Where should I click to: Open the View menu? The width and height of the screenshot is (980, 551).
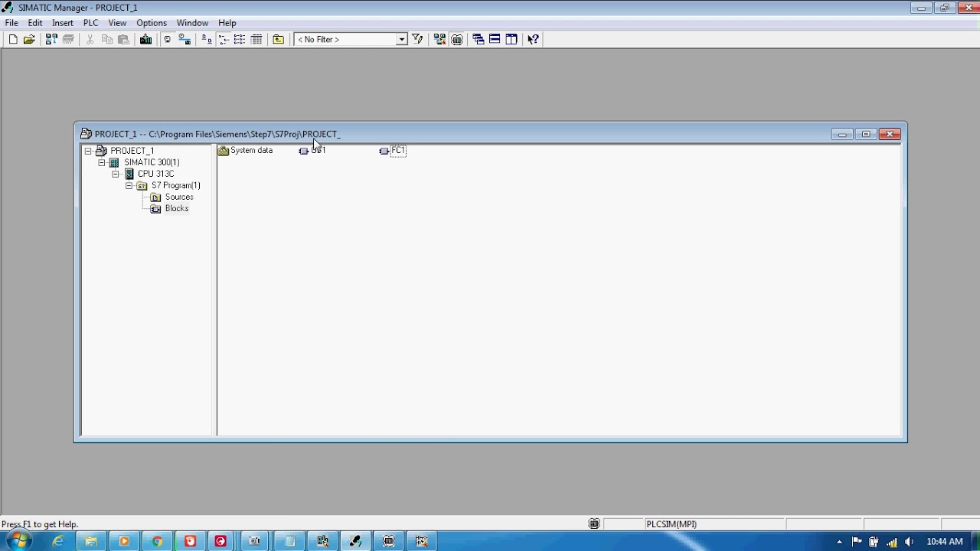point(117,23)
